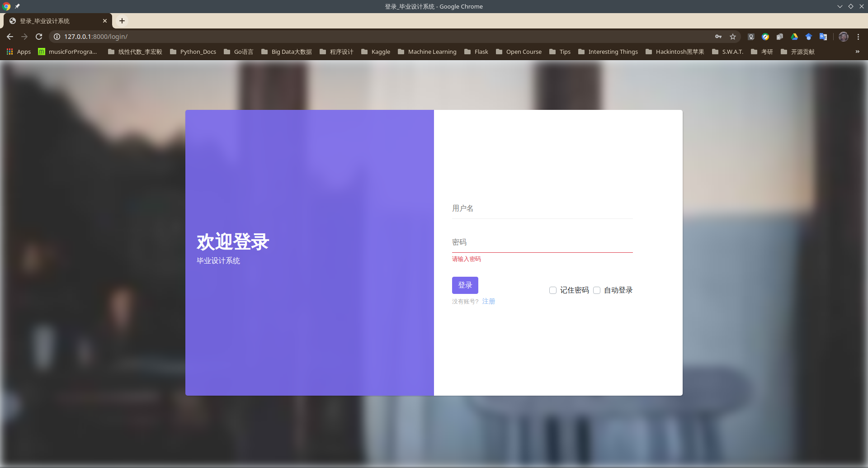Open the Google Drive extension
The height and width of the screenshot is (468, 868).
point(794,37)
